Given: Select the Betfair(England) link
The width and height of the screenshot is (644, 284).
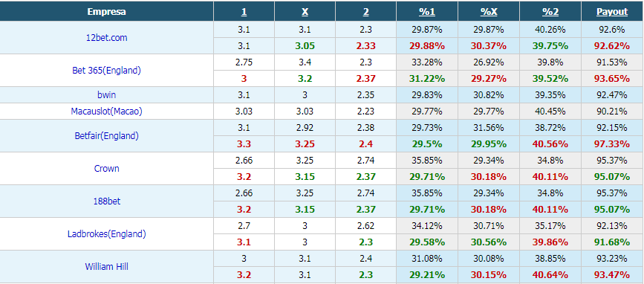Looking at the screenshot, I should pos(106,135).
